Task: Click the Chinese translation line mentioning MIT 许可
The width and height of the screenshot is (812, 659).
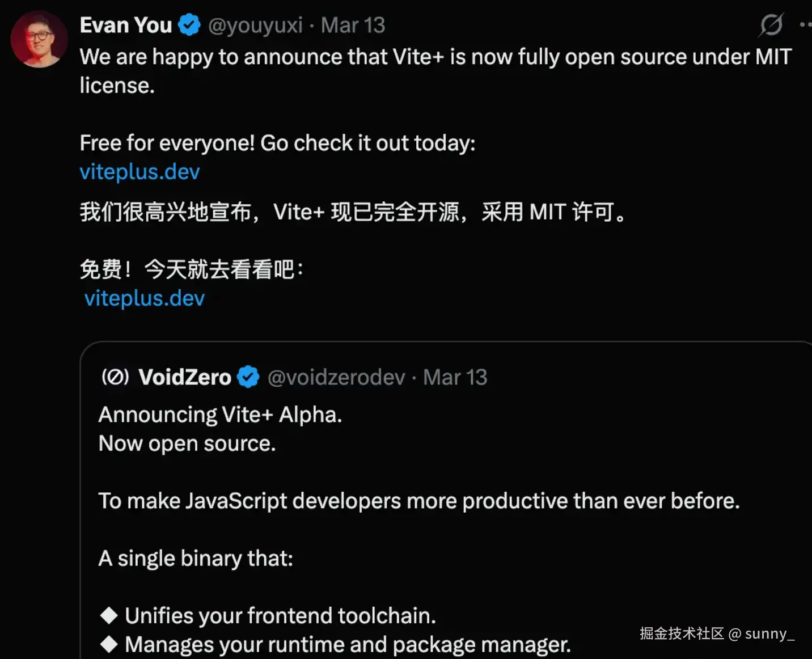Action: pyautogui.click(x=353, y=212)
